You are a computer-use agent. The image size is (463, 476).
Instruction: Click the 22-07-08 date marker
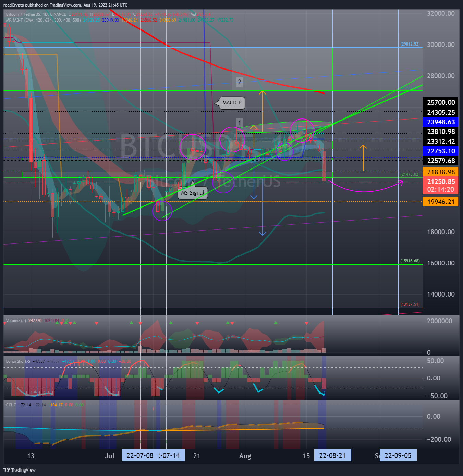[x=140, y=455]
